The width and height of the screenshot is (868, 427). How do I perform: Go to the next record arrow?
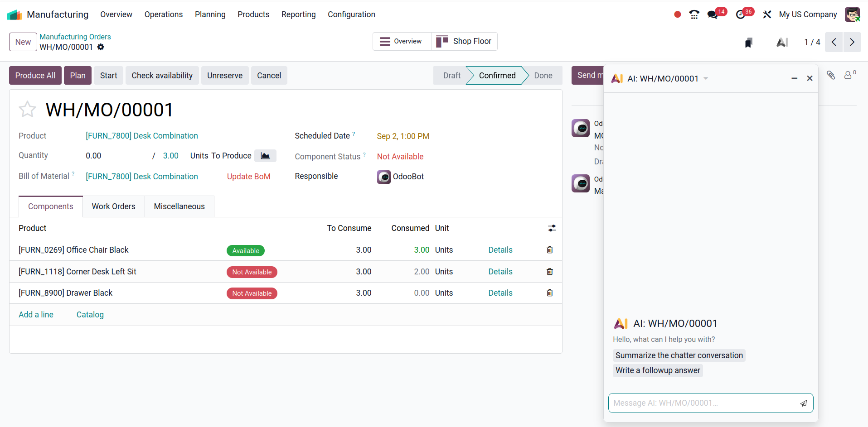(852, 42)
